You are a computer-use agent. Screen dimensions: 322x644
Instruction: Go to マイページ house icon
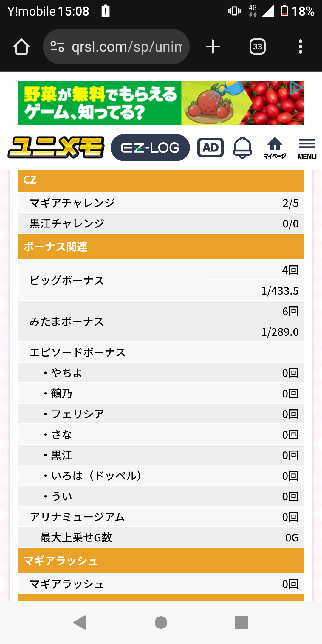click(275, 148)
